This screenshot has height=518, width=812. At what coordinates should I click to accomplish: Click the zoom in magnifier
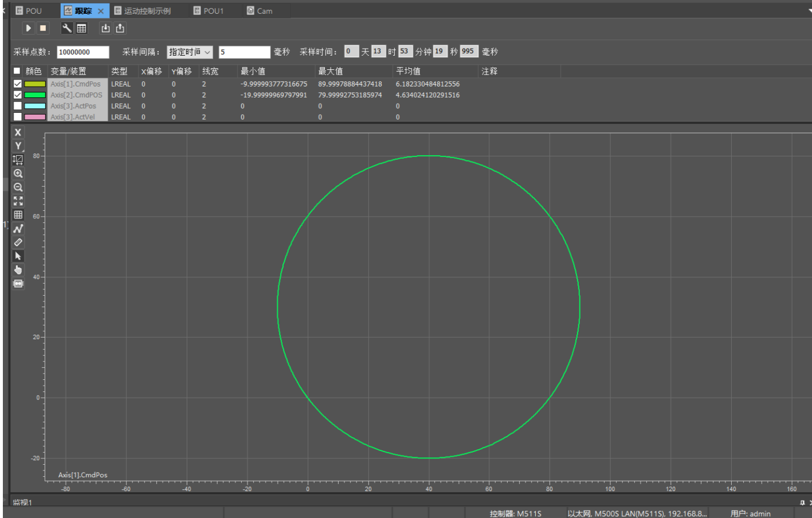click(x=18, y=174)
